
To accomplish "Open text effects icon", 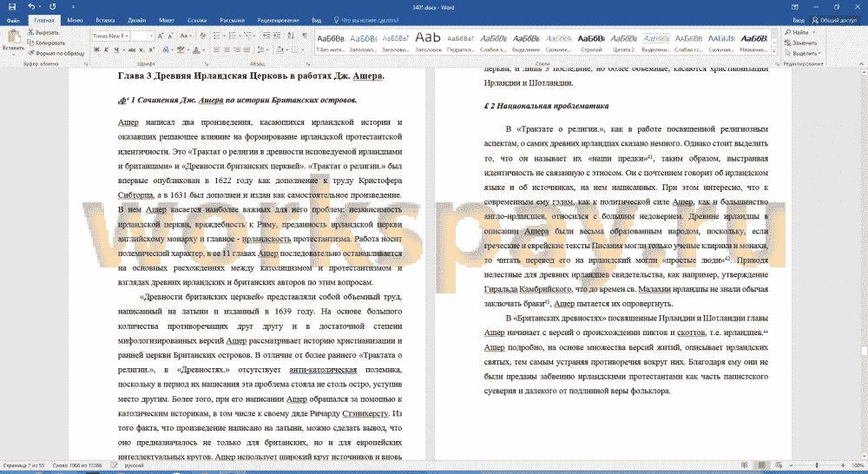I will click(168, 49).
